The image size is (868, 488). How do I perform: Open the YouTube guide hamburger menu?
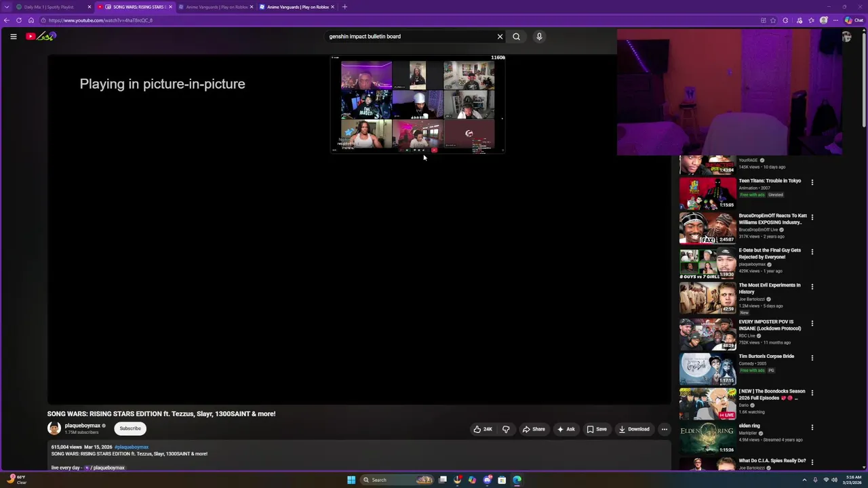tap(13, 37)
